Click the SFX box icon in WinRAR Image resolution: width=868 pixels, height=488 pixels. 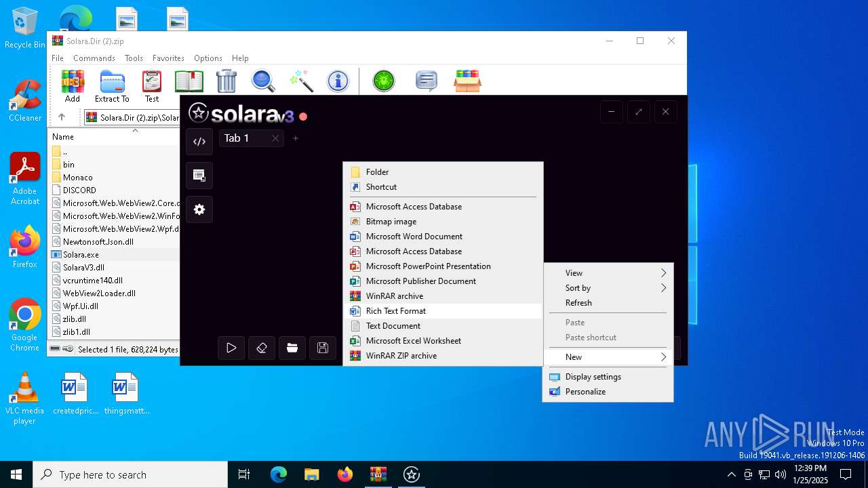[x=468, y=81]
